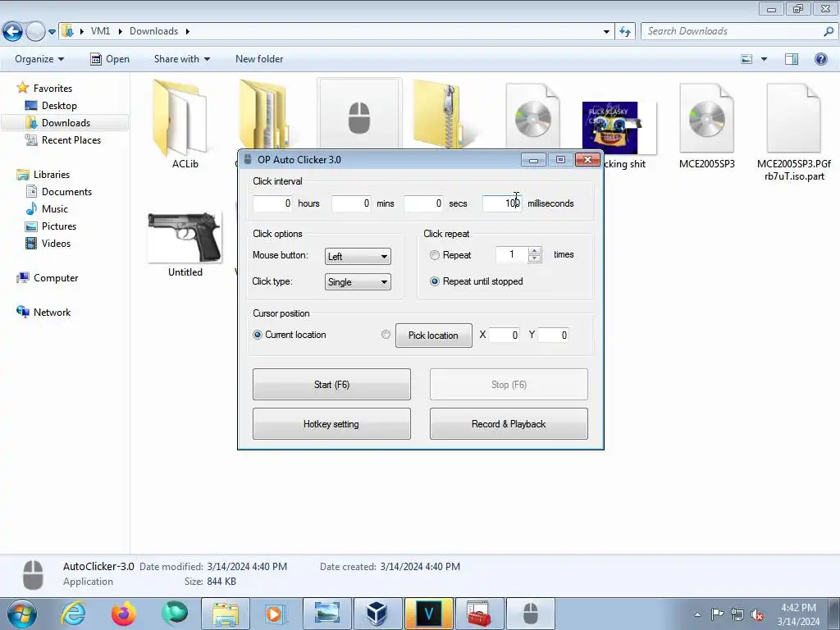The width and height of the screenshot is (840, 630).
Task: Click the network tray icon
Action: coord(737,615)
